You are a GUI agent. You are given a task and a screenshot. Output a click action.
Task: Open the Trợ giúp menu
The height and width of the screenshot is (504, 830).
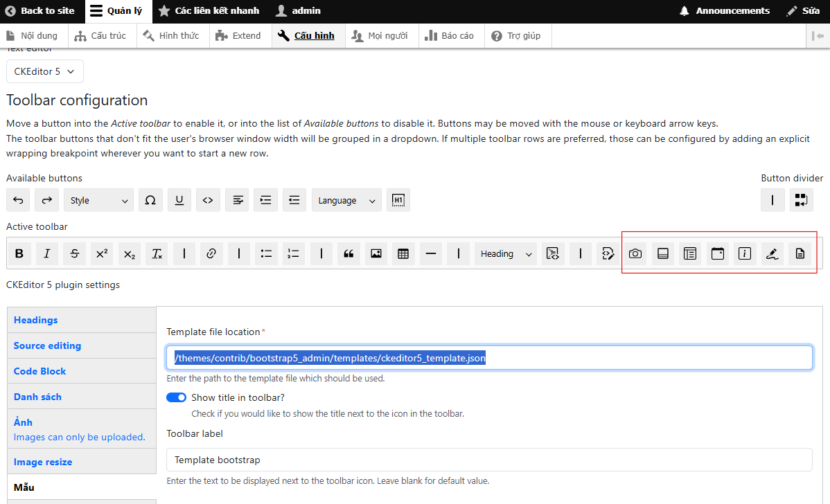518,36
